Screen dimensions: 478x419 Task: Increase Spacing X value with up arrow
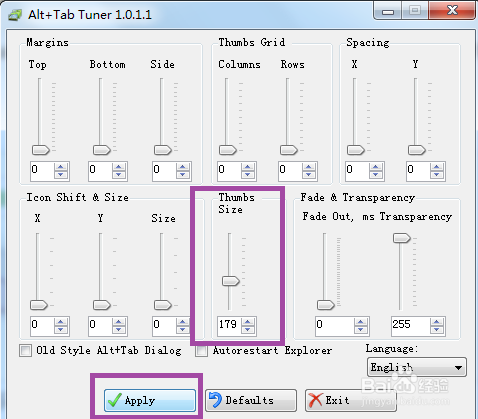(x=376, y=166)
